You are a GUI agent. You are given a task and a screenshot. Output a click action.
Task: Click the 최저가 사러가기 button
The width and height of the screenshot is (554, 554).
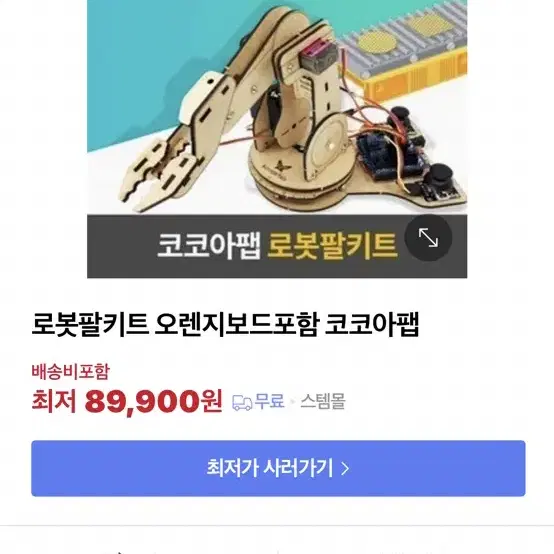point(278,468)
